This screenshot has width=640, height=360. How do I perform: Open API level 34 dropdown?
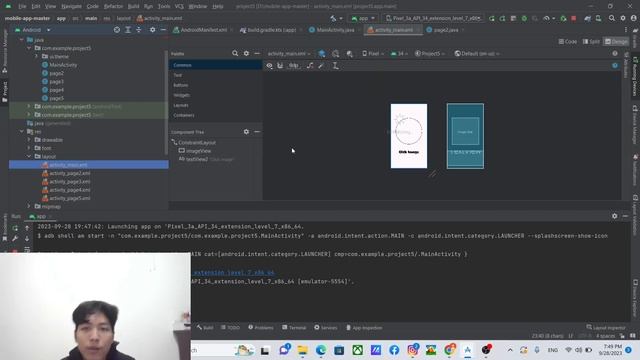point(400,53)
